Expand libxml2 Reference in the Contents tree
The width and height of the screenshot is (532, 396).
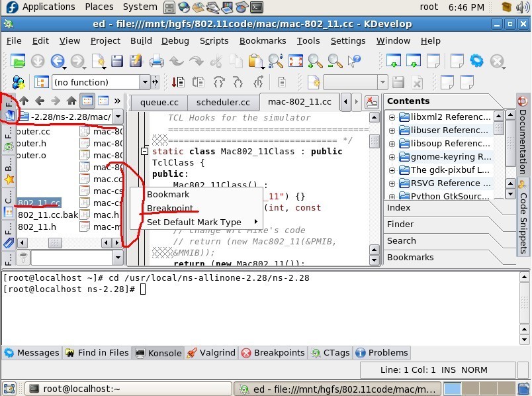[392, 117]
